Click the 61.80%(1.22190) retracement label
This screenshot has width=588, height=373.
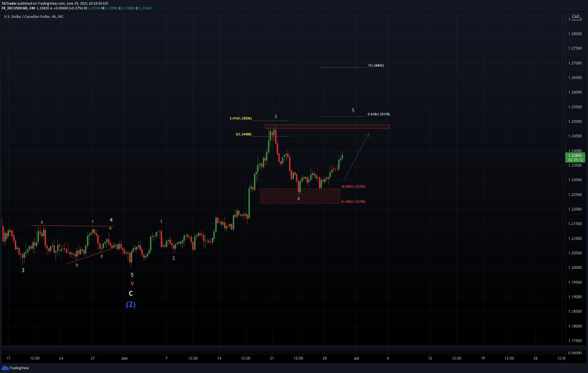353,202
